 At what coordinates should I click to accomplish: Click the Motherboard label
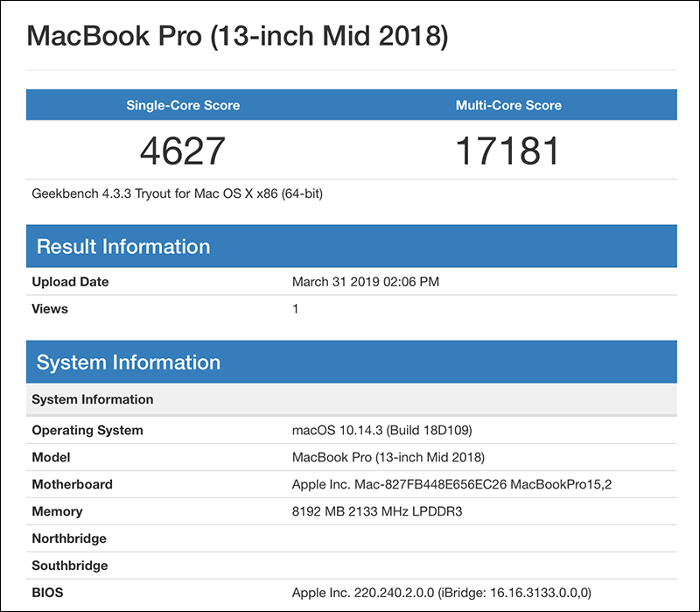click(72, 484)
